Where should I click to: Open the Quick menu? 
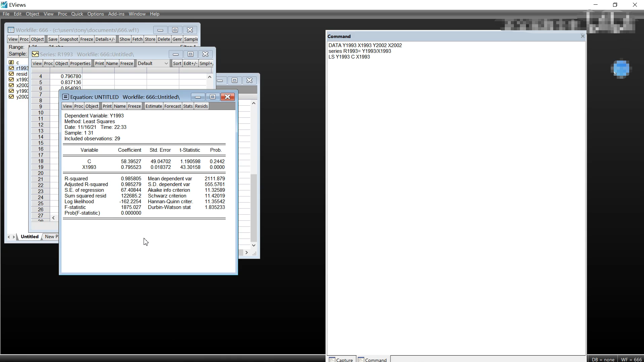click(77, 14)
